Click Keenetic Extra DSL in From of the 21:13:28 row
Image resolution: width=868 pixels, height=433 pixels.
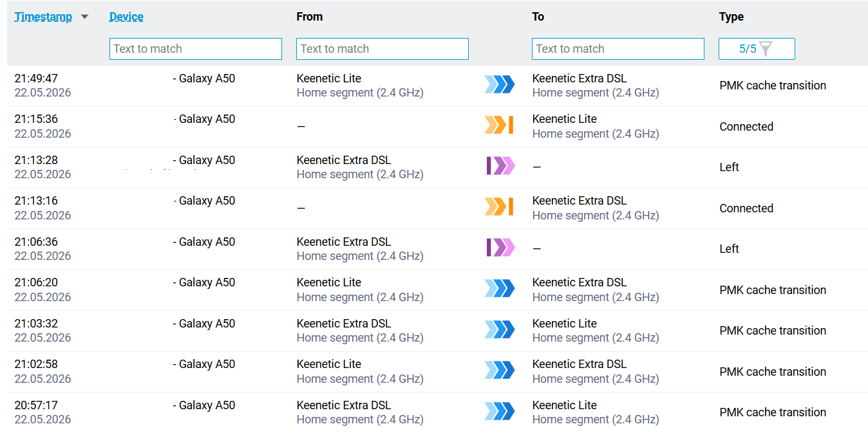tap(344, 160)
